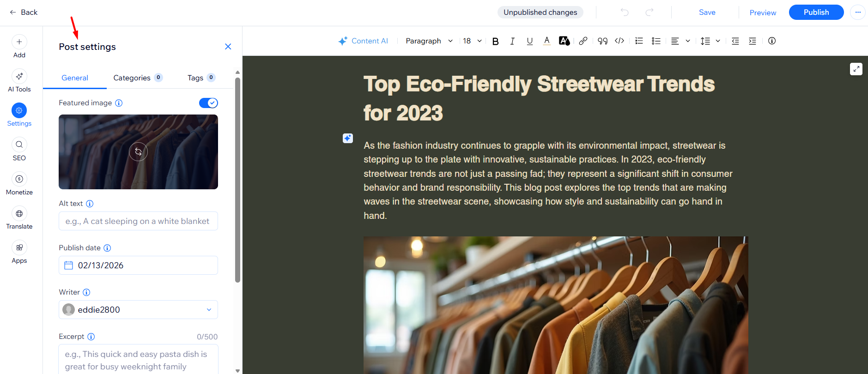Open the text highlight color picker
868x374 pixels.
pyautogui.click(x=564, y=41)
